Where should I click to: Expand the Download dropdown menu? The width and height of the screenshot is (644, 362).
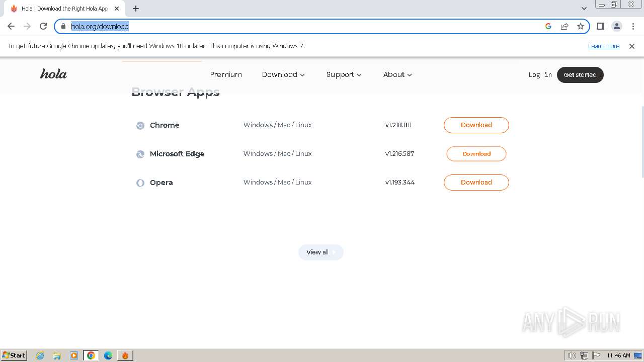tap(283, 74)
